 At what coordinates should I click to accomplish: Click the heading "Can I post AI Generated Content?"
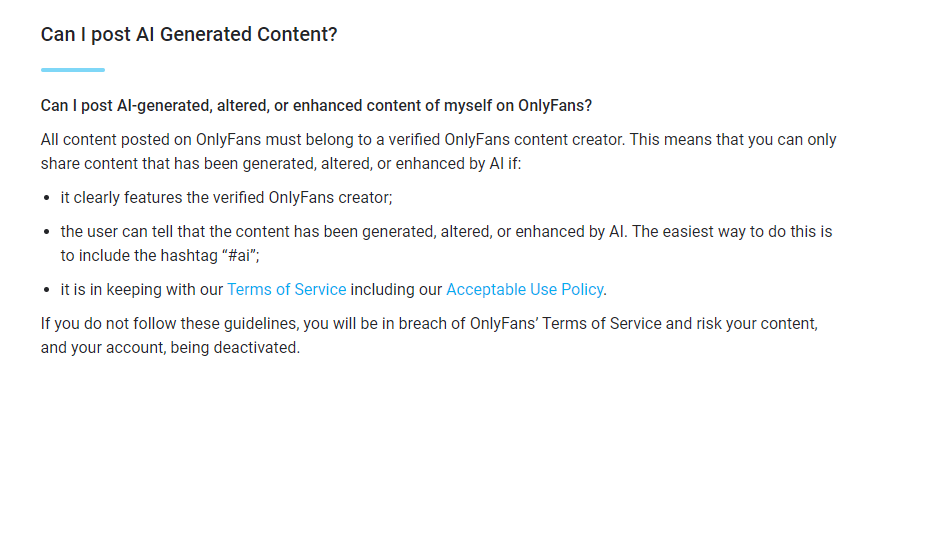(x=189, y=34)
